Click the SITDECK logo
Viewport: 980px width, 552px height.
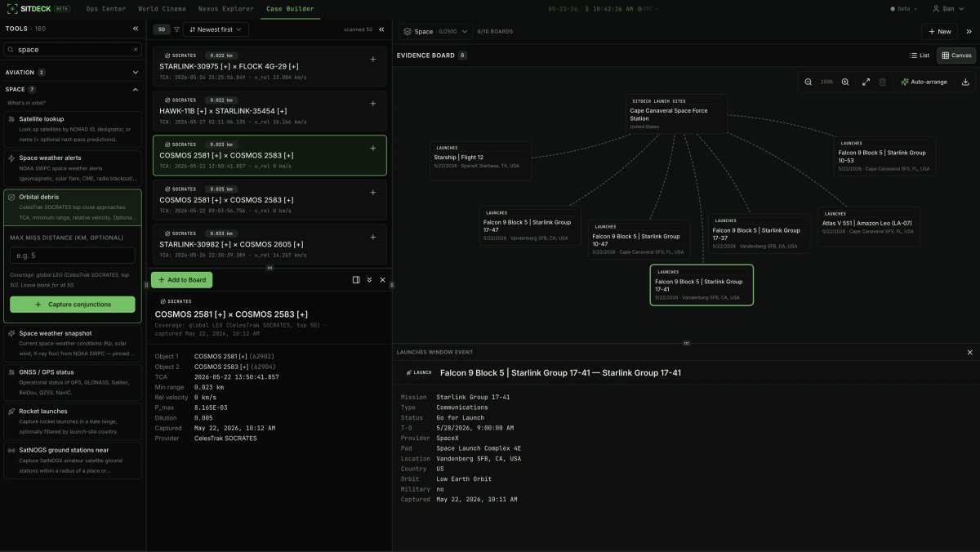pyautogui.click(x=38, y=8)
